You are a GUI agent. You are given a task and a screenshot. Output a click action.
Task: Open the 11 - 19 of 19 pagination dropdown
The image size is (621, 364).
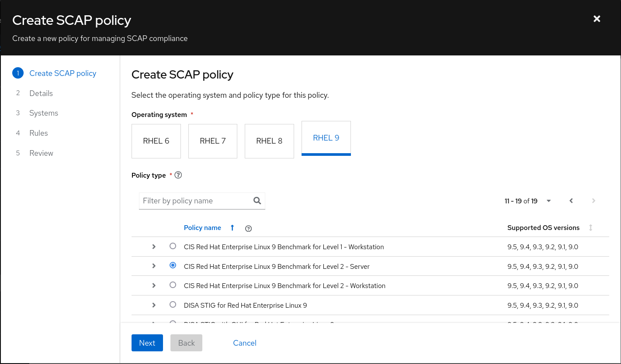pyautogui.click(x=549, y=201)
